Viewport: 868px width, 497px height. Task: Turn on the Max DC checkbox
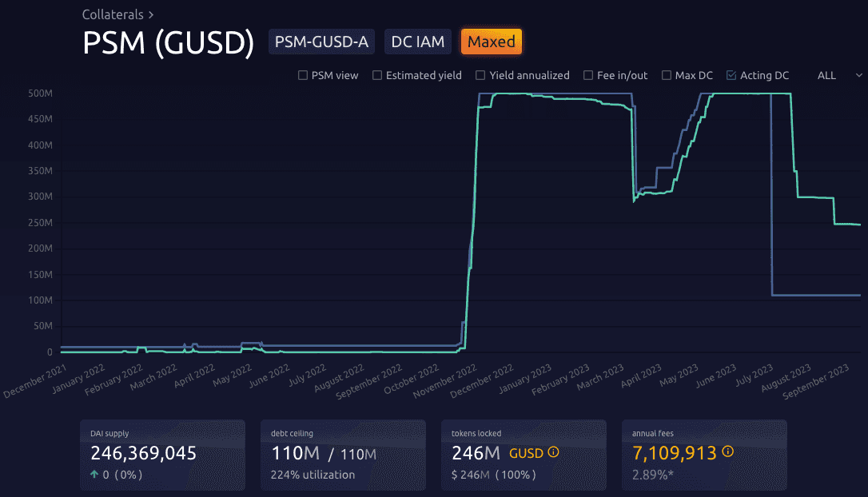tap(666, 75)
